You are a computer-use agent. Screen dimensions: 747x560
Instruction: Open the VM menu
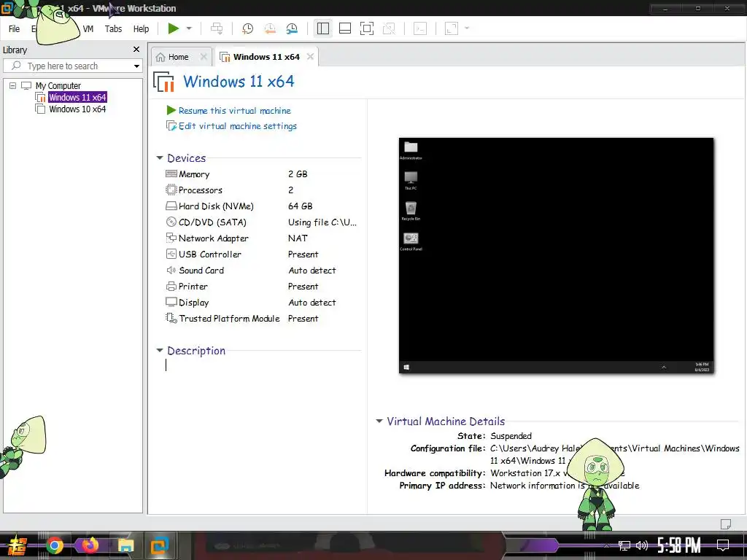point(88,29)
